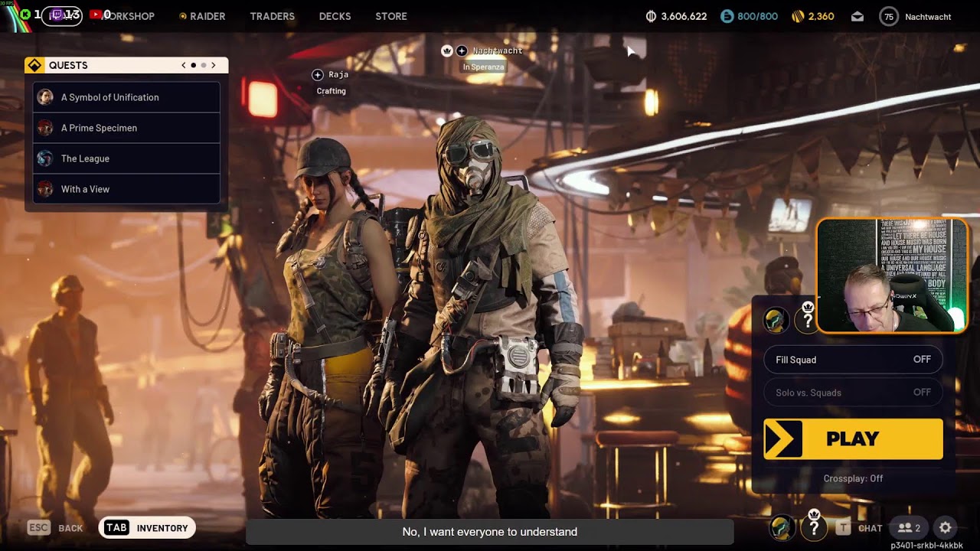Click the level 75 circle badge
The height and width of the screenshot is (551, 980).
click(x=888, y=16)
